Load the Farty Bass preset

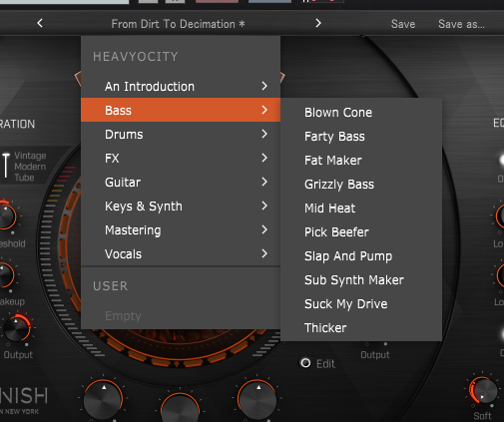[361, 137]
